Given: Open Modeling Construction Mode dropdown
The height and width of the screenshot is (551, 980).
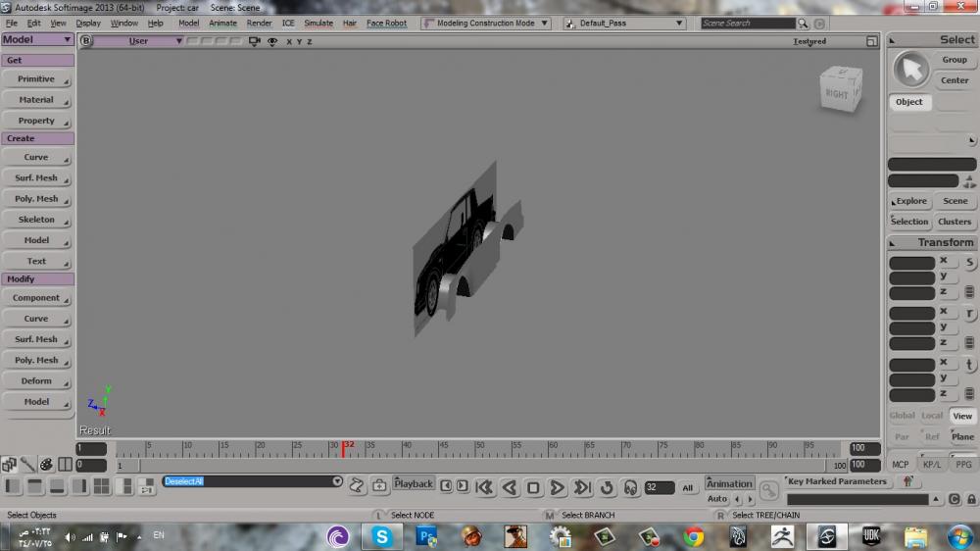Looking at the screenshot, I should 486,24.
